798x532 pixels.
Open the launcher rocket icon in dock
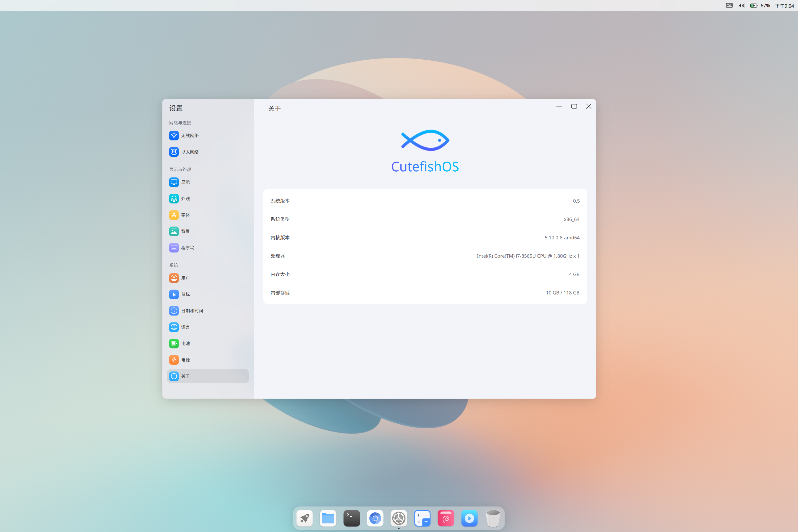[304, 518]
